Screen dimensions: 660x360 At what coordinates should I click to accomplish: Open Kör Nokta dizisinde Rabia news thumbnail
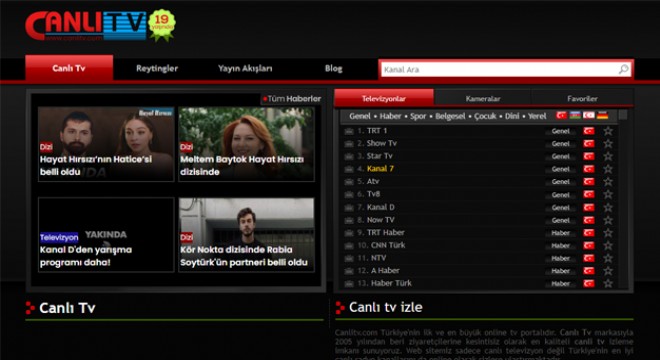(x=246, y=235)
